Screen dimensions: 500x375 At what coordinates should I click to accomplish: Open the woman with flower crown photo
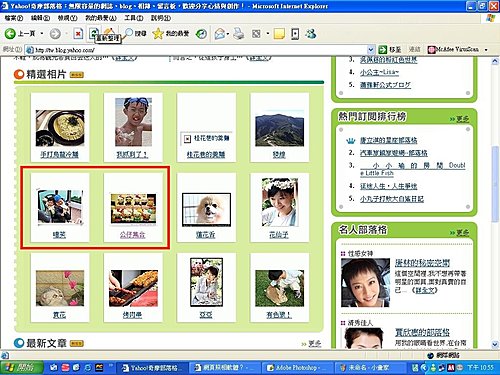[280, 202]
